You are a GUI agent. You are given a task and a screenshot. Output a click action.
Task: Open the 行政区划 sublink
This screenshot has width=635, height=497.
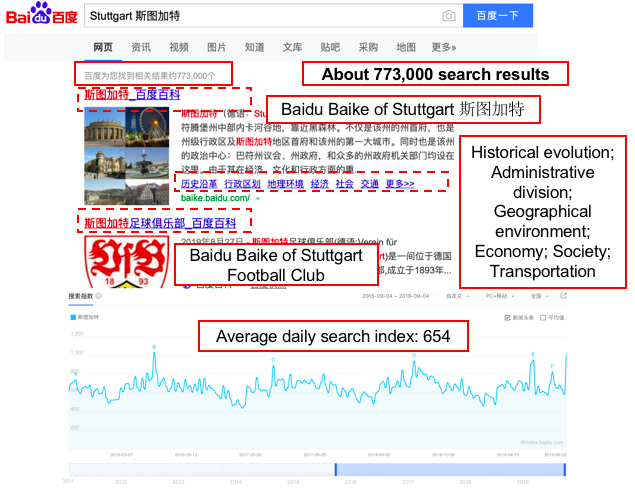[242, 184]
